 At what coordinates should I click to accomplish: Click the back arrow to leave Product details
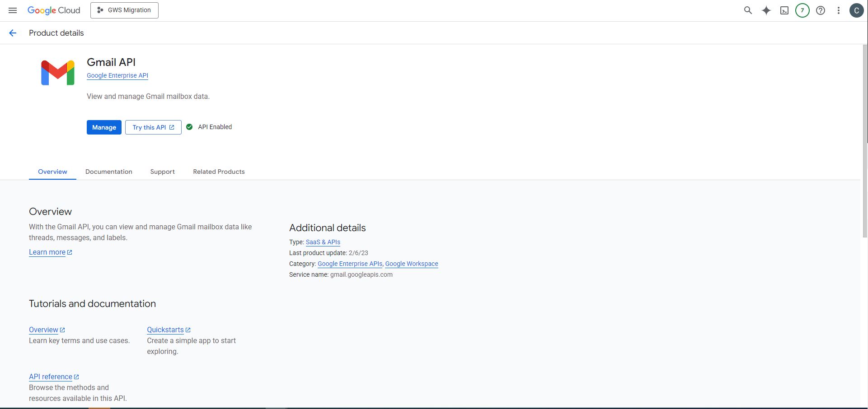tap(13, 33)
